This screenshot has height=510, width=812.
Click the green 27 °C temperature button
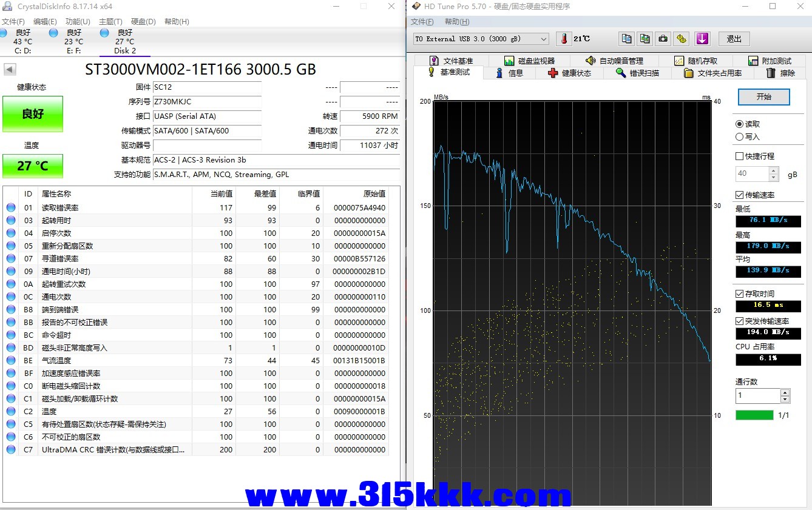tap(33, 166)
